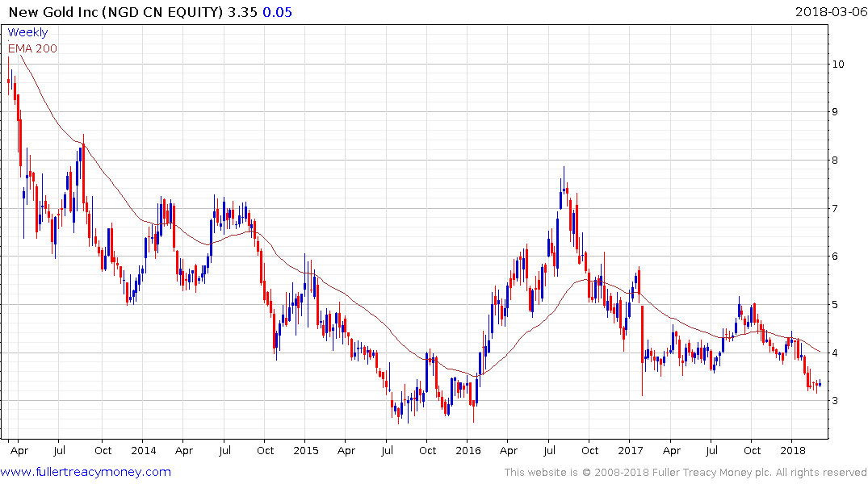Click the y-axis price label 5
This screenshot has height=484, width=868.
[x=835, y=305]
